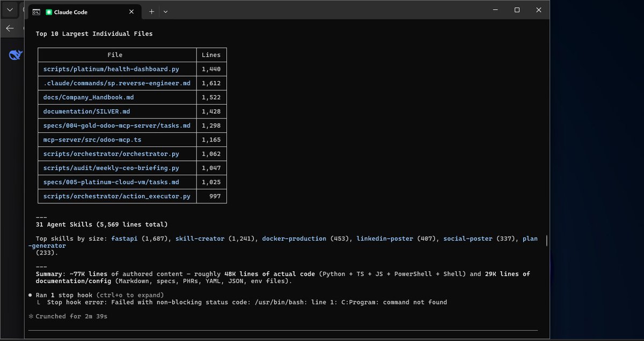Image resolution: width=644 pixels, height=341 pixels.
Task: Click documentation/SILVER.md path
Action: click(86, 112)
